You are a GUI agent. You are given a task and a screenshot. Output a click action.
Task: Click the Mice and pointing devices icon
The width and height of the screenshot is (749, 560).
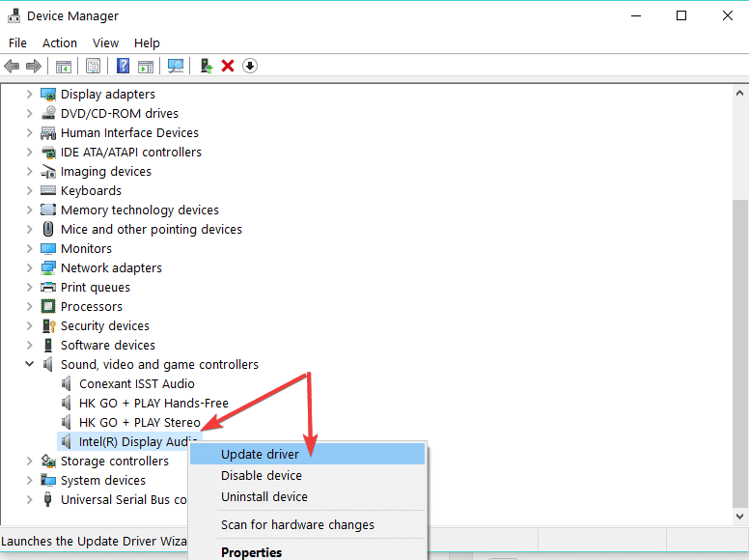click(x=47, y=230)
